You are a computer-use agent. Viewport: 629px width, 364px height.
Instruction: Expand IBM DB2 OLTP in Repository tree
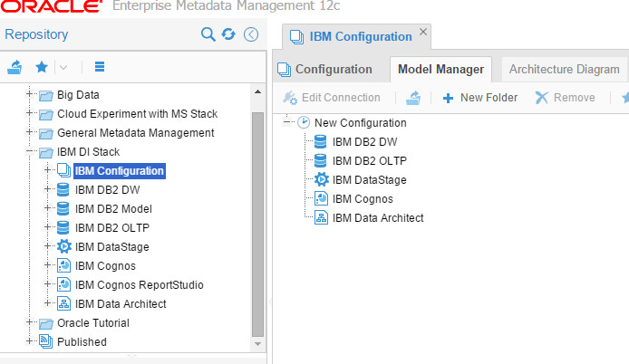pyautogui.click(x=47, y=227)
